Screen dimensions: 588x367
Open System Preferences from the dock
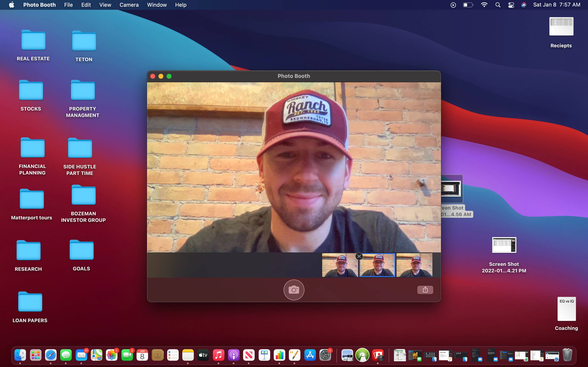(325, 355)
